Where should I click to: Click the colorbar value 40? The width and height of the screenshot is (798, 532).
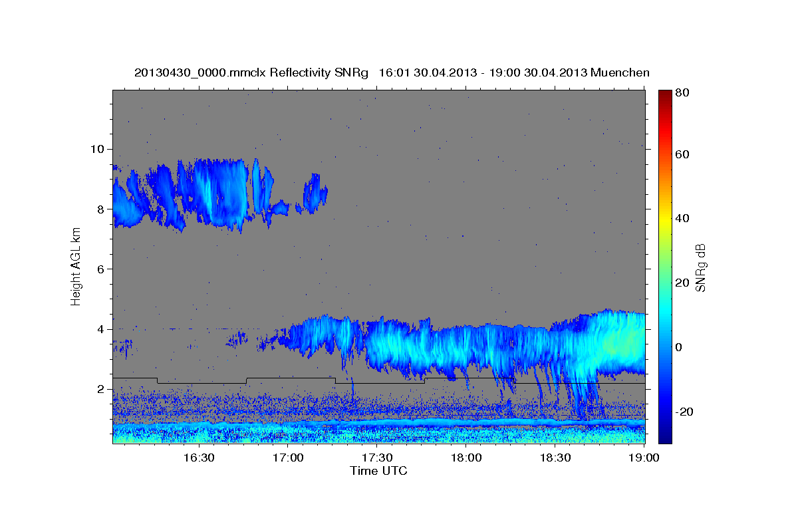(x=682, y=218)
